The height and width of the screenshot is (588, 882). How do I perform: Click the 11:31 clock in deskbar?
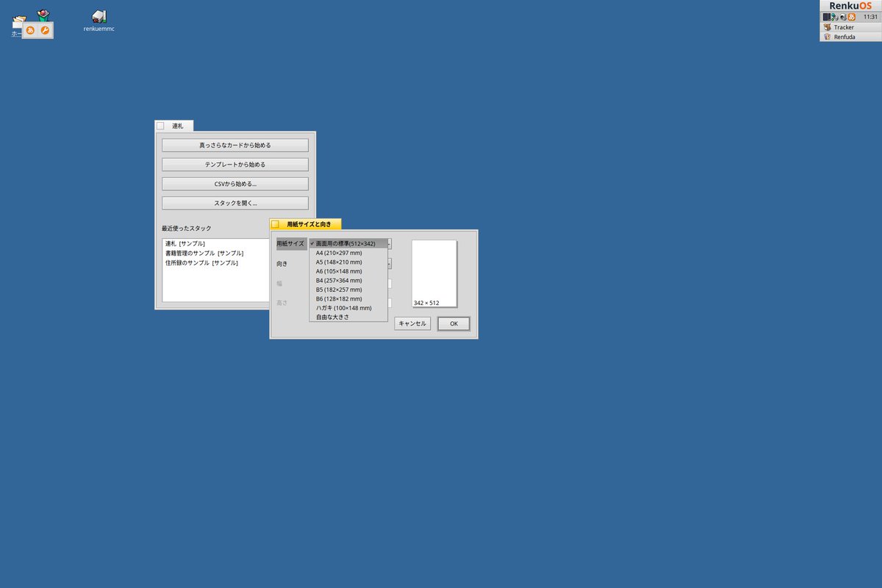pos(870,16)
